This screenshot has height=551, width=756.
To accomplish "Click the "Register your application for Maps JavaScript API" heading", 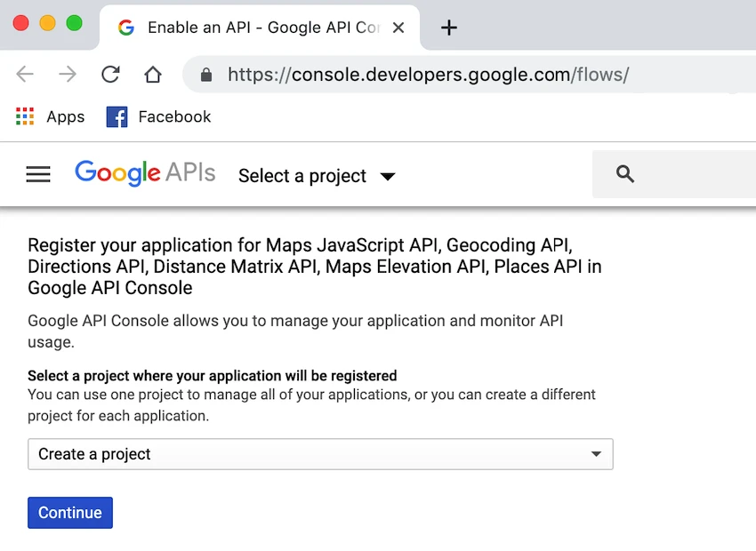I will (315, 267).
